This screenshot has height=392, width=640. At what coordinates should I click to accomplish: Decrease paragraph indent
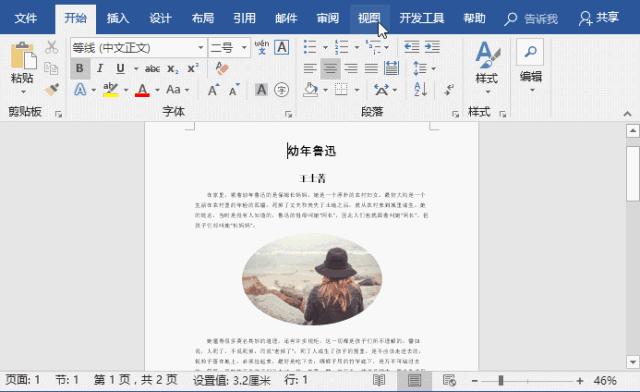click(x=411, y=47)
